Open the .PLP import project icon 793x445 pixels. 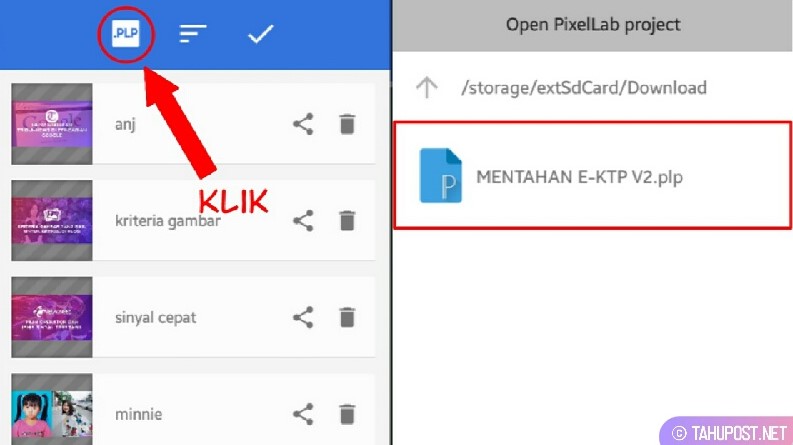tap(125, 34)
